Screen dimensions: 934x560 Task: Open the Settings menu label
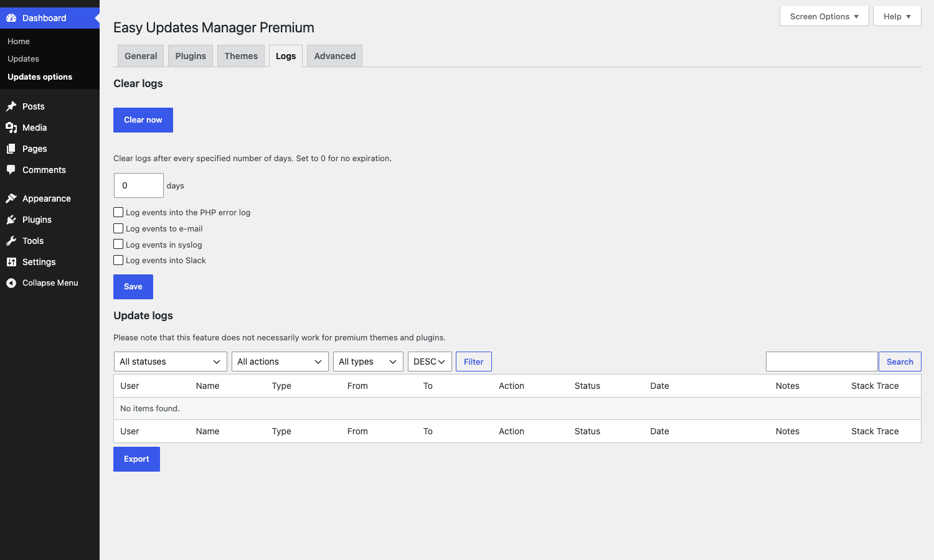pyautogui.click(x=39, y=262)
